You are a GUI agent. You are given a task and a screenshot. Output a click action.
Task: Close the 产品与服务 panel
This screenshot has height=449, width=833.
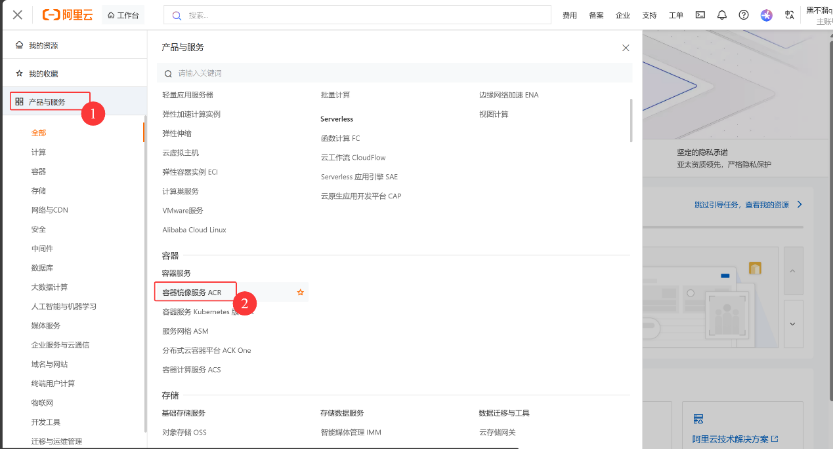(x=626, y=48)
